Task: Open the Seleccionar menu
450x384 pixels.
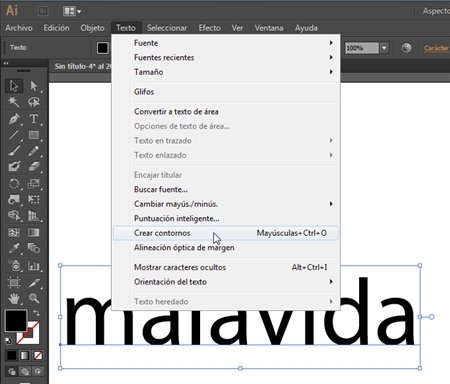Action: [x=167, y=28]
